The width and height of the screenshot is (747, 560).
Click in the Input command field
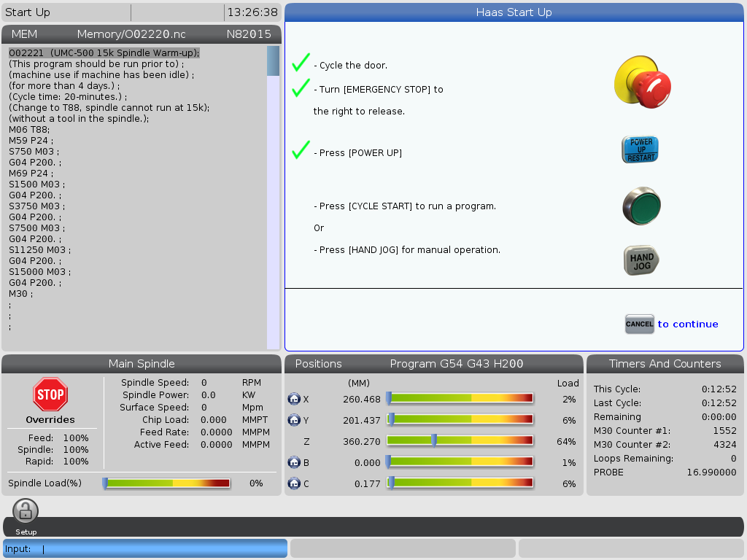pos(145,548)
